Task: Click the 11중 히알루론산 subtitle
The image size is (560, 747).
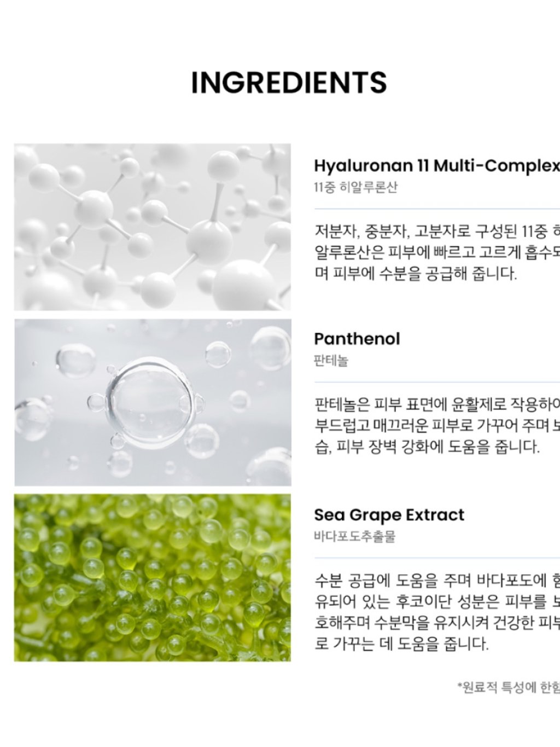Action: click(x=356, y=187)
